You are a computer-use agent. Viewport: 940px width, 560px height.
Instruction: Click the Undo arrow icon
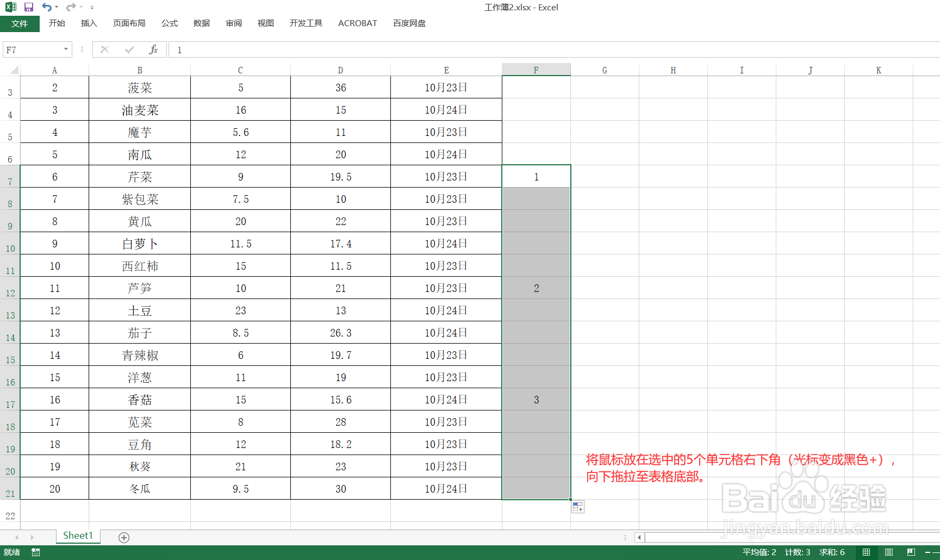[x=47, y=7]
